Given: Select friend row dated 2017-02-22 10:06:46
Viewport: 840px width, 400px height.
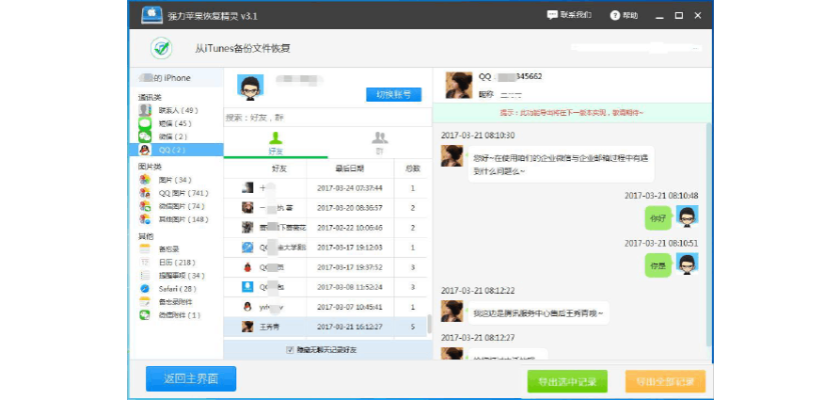Looking at the screenshot, I should coord(325,228).
